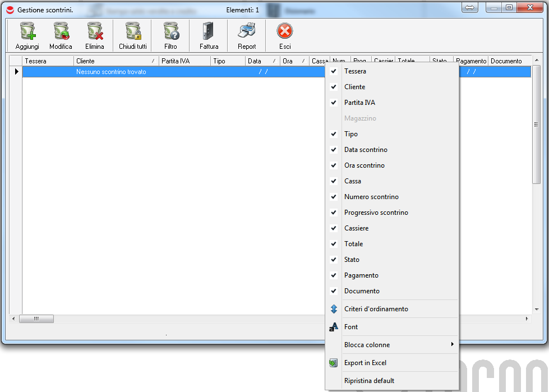Choose Export in Excel from menu

pyautogui.click(x=365, y=363)
